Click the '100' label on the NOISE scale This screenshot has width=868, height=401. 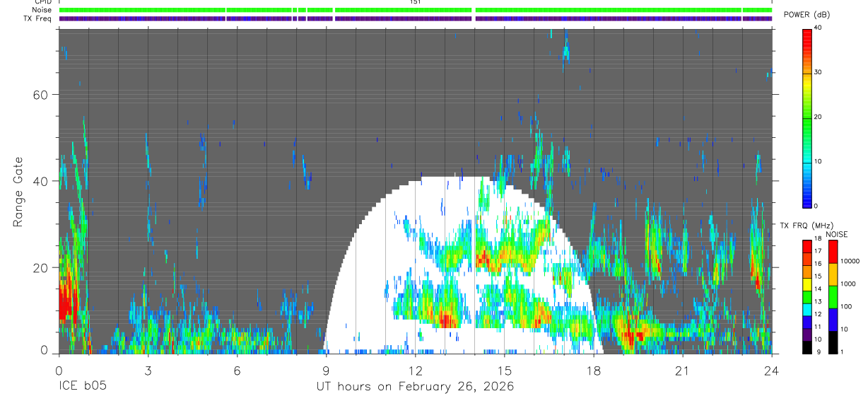[848, 306]
